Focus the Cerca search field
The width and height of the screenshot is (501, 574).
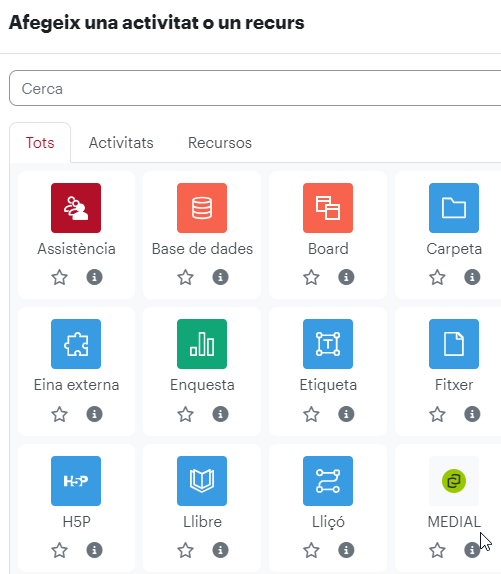pyautogui.click(x=255, y=88)
